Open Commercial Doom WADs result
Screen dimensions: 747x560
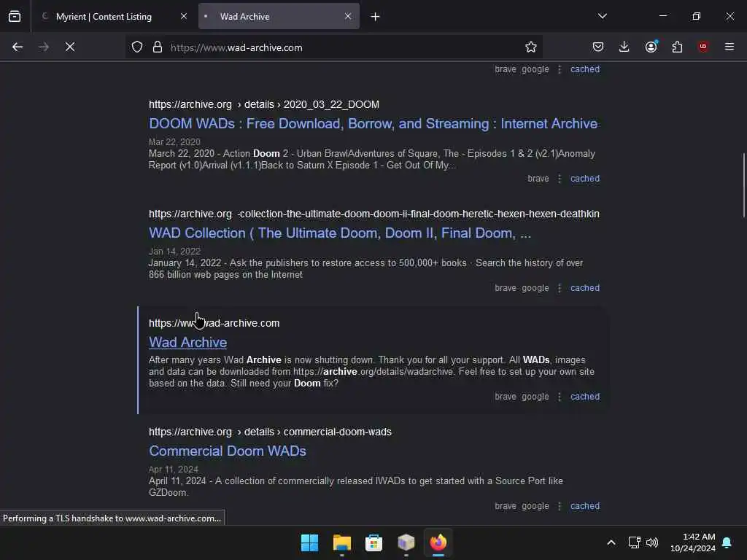click(x=228, y=451)
